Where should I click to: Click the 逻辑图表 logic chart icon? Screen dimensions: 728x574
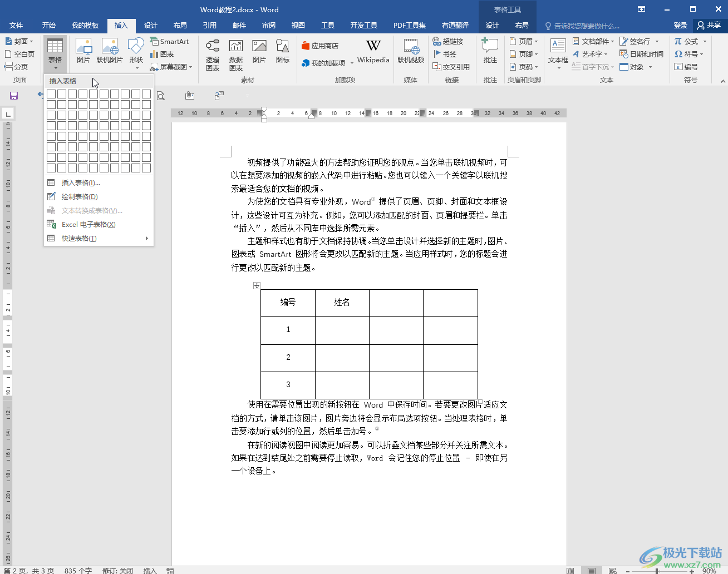[213, 55]
